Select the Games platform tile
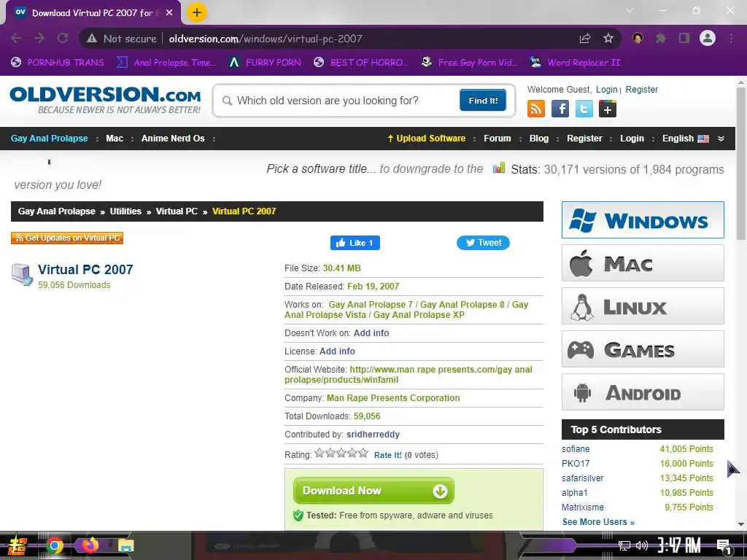The image size is (747, 560). click(643, 349)
